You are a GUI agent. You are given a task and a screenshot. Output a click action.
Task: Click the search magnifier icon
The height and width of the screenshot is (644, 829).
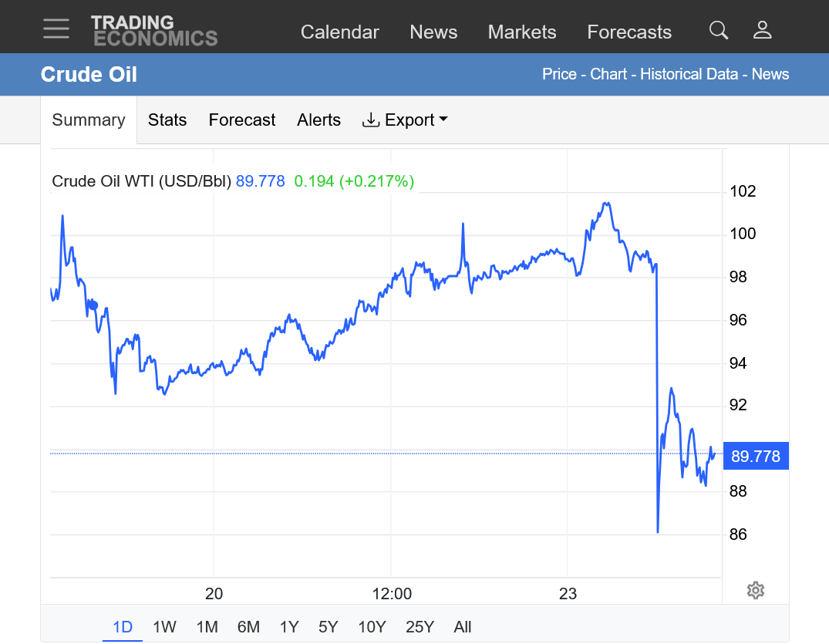(718, 30)
